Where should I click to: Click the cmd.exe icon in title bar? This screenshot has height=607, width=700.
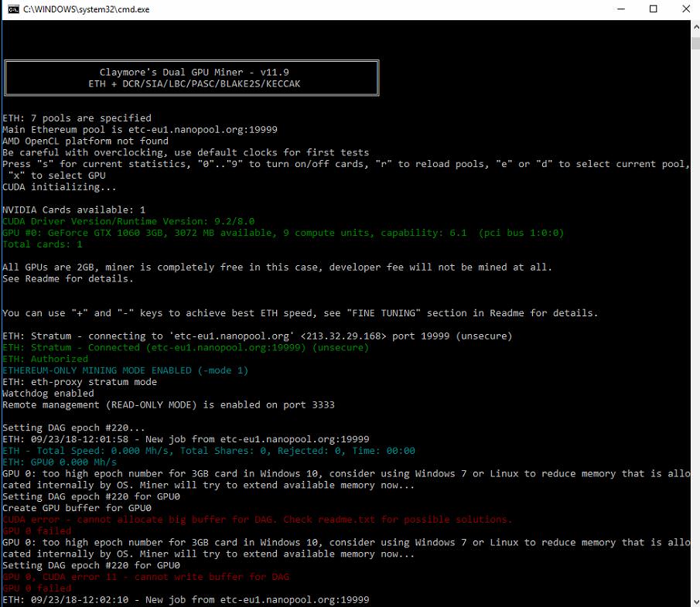[x=13, y=9]
